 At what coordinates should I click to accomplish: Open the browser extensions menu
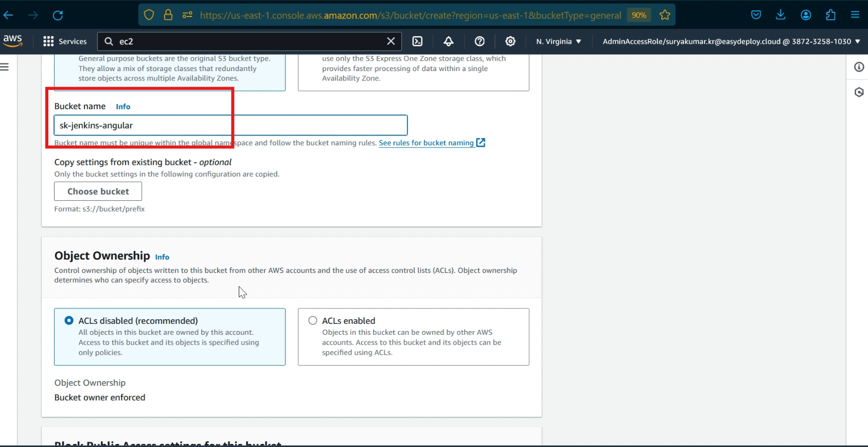pos(830,15)
